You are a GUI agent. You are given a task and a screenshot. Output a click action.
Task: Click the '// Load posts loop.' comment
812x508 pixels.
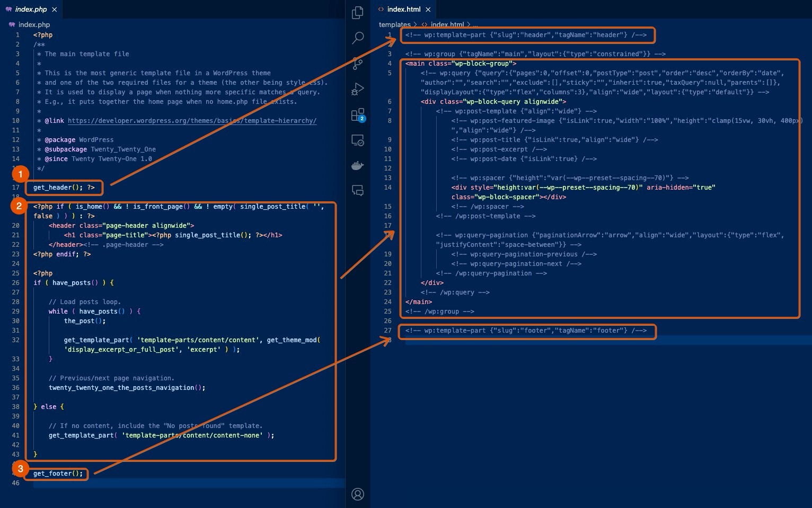click(x=85, y=302)
